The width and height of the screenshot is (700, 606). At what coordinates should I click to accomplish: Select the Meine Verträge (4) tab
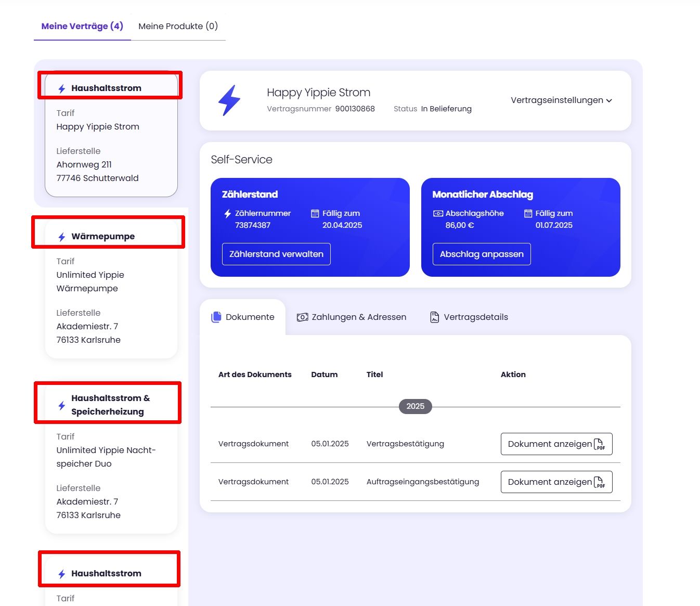pyautogui.click(x=82, y=26)
